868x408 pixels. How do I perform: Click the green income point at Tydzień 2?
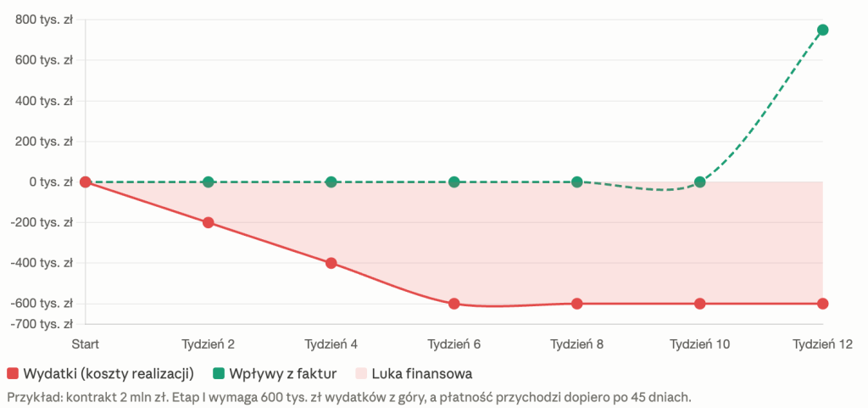208,182
